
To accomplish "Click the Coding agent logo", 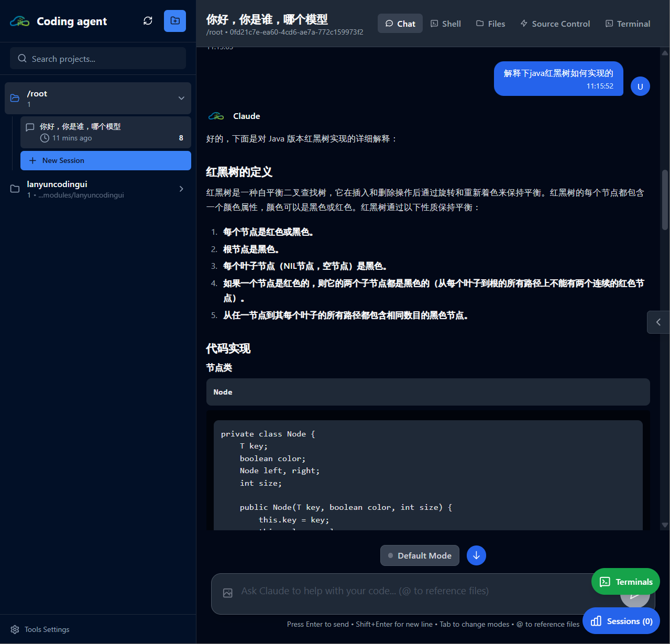I will (20, 21).
